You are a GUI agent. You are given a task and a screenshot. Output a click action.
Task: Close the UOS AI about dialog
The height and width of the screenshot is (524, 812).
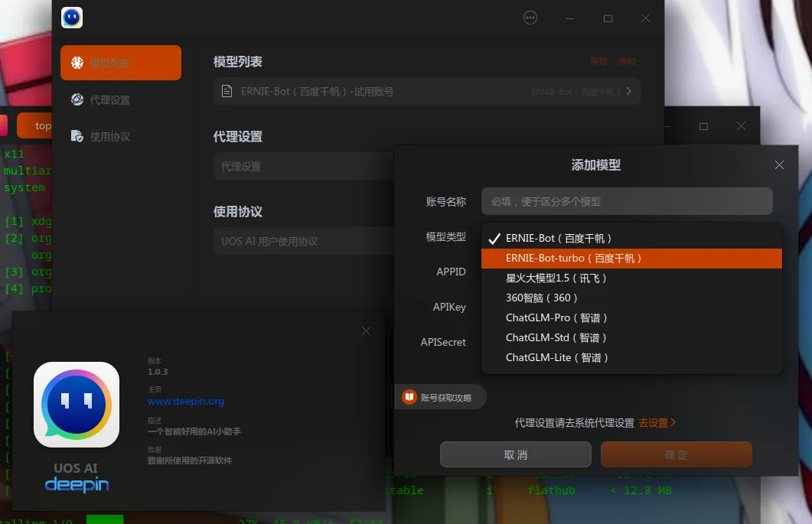(366, 331)
